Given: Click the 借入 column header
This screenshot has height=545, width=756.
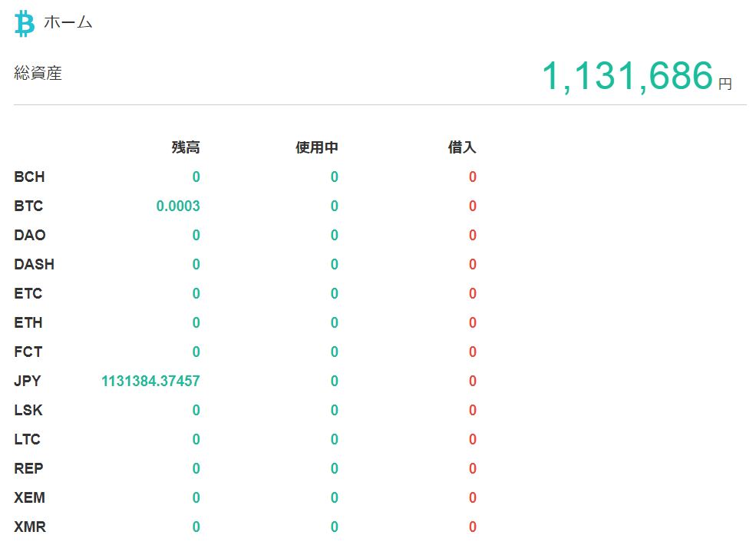Looking at the screenshot, I should tap(462, 147).
